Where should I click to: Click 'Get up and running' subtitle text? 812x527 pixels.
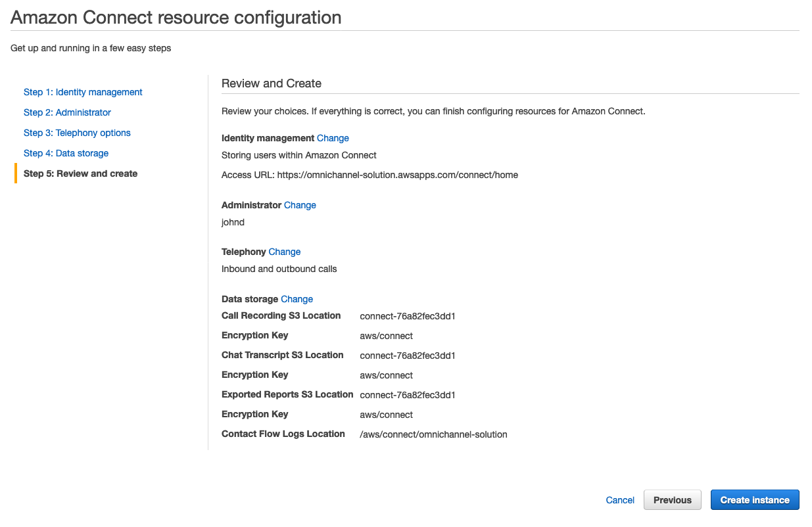pos(91,48)
